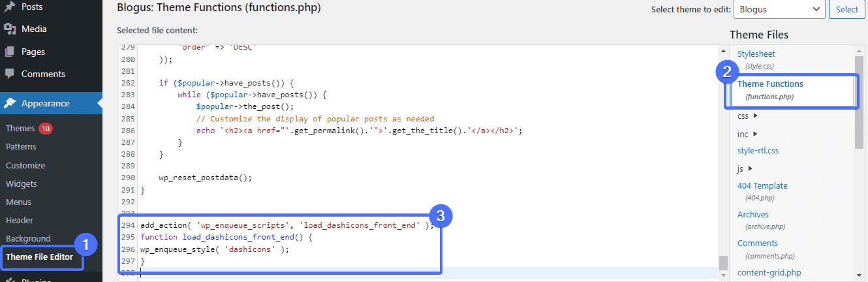Click the code editor scroll up arrow
The width and height of the screenshot is (868, 282).
point(722,51)
